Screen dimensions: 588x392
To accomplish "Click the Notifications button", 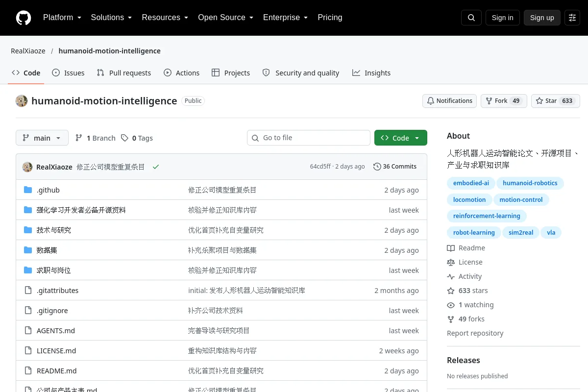I will pos(449,101).
